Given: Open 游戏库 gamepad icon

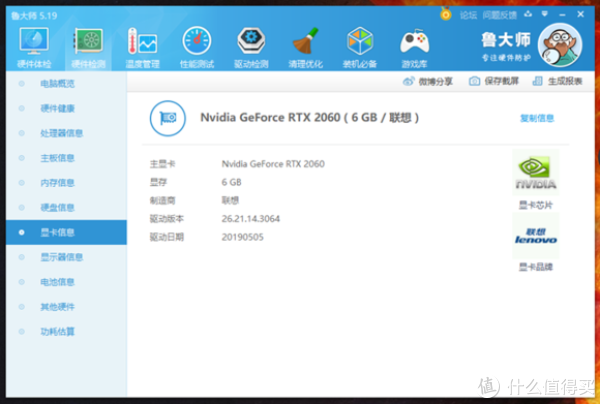Looking at the screenshot, I should pos(414,47).
